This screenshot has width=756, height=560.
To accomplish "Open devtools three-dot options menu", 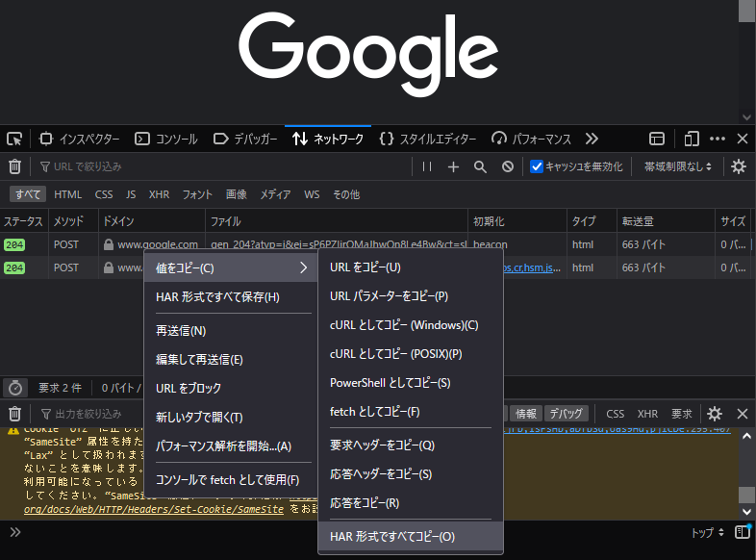I will pyautogui.click(x=718, y=139).
